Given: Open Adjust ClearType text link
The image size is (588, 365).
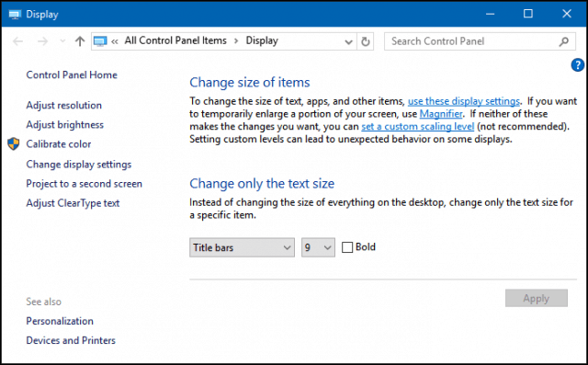Looking at the screenshot, I should coord(73,203).
